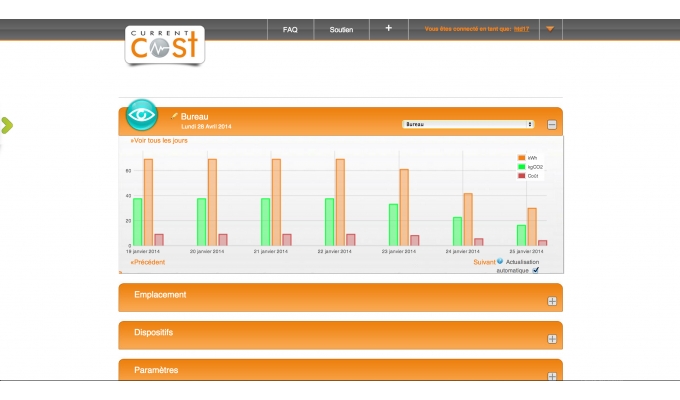Click the Current Cost logo
680x400 pixels.
click(165, 45)
